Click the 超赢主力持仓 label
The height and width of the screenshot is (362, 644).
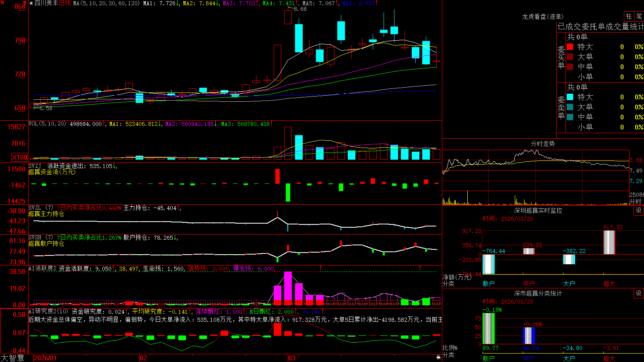coord(46,214)
